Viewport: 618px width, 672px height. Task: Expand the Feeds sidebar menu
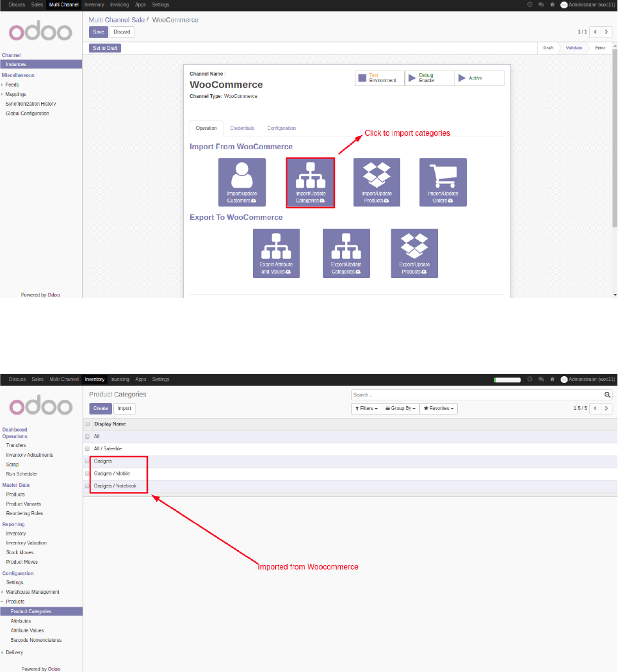pyautogui.click(x=12, y=85)
